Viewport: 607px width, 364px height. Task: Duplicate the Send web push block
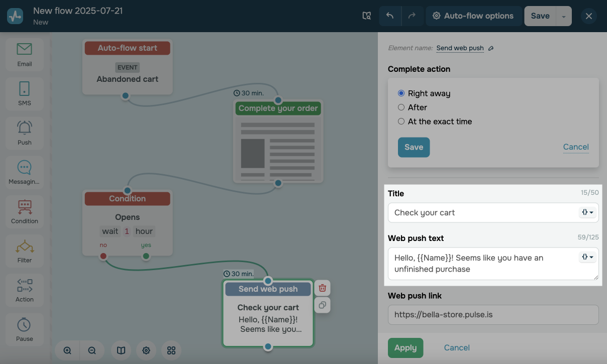click(x=323, y=305)
